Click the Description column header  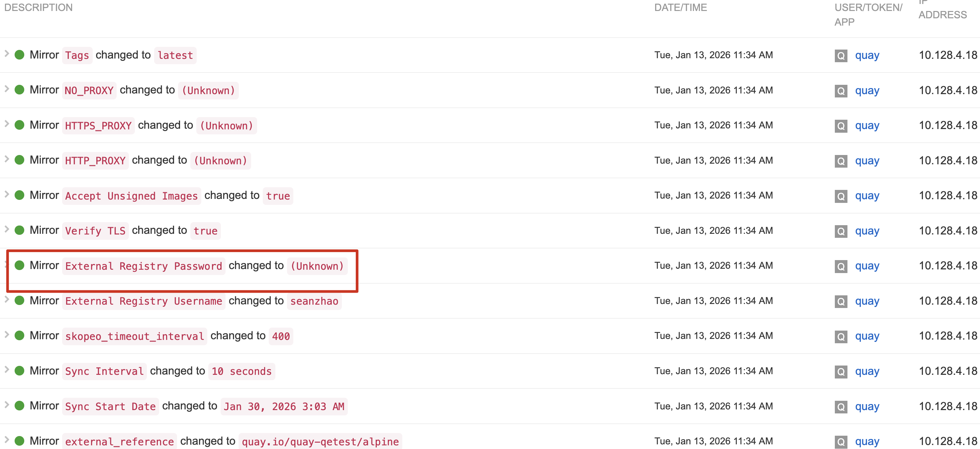pos(39,8)
